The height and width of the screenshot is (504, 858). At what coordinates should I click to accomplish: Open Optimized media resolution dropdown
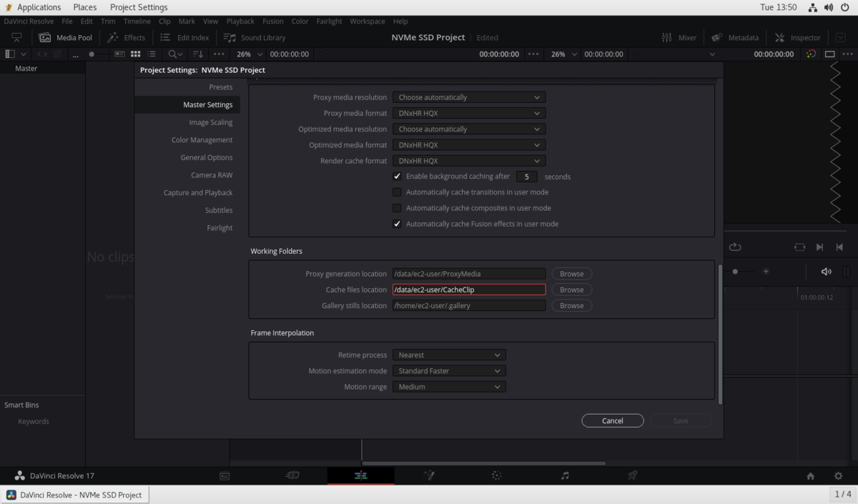(x=468, y=129)
